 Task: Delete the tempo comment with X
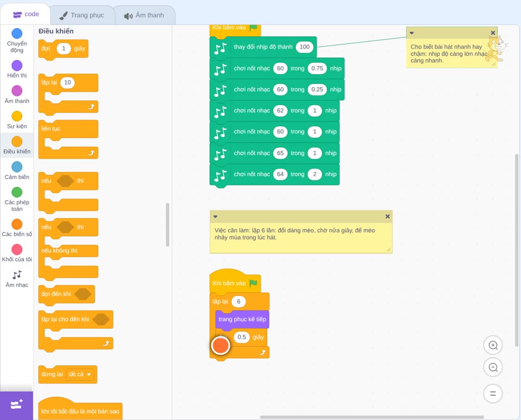pyautogui.click(x=493, y=32)
